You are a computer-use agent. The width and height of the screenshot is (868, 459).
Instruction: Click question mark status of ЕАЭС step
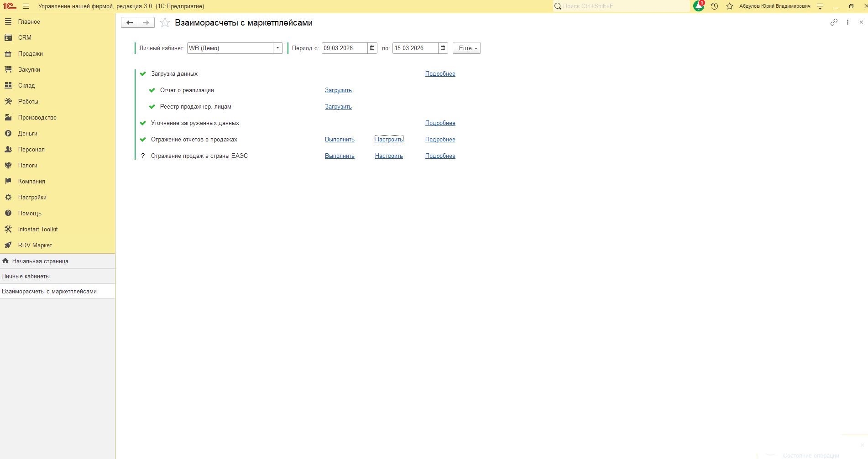click(143, 156)
